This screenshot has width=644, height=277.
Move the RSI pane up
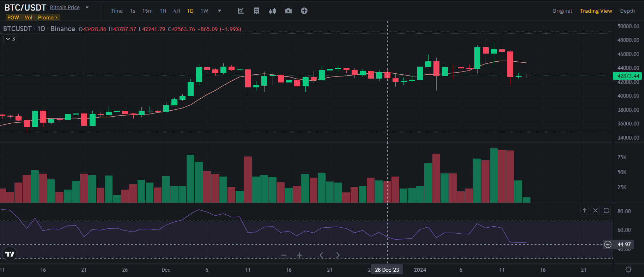tap(584, 210)
